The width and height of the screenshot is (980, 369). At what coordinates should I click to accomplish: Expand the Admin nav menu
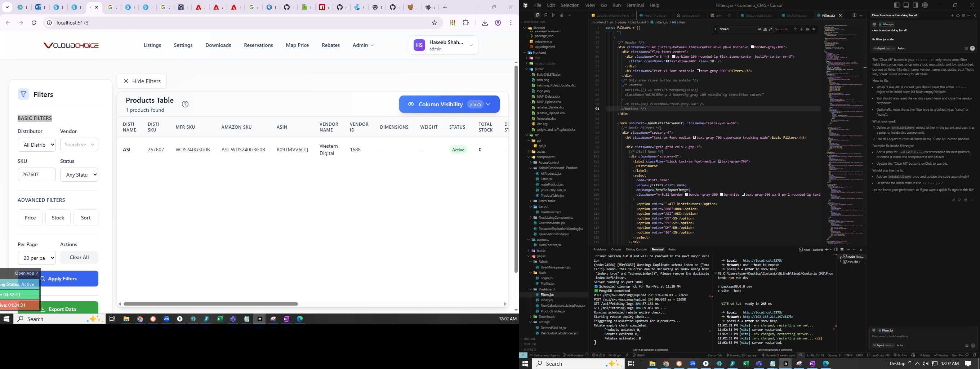(x=363, y=45)
